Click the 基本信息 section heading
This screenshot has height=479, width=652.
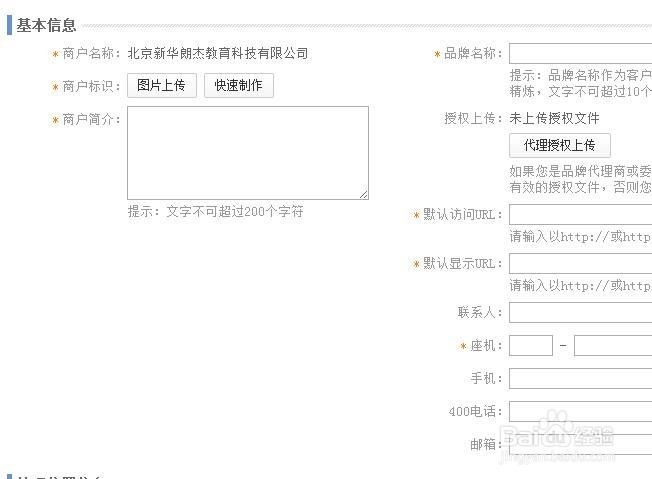[x=46, y=25]
